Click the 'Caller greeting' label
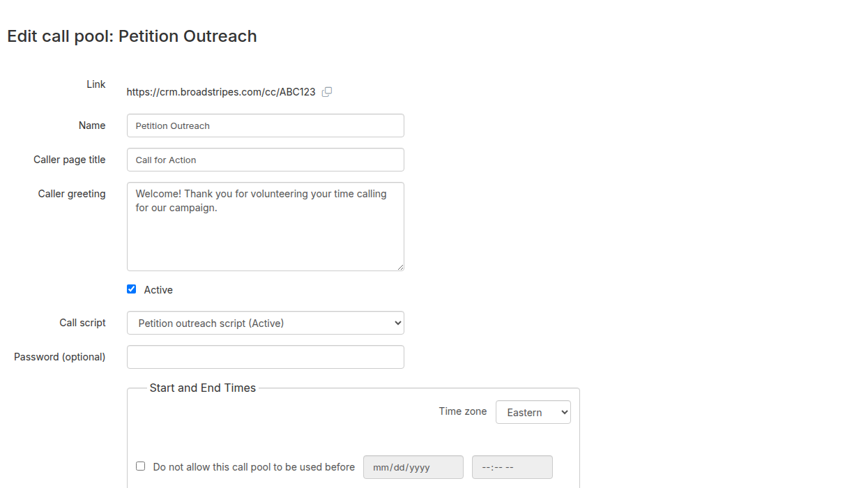Viewport: 868px width, 488px height. coord(72,194)
